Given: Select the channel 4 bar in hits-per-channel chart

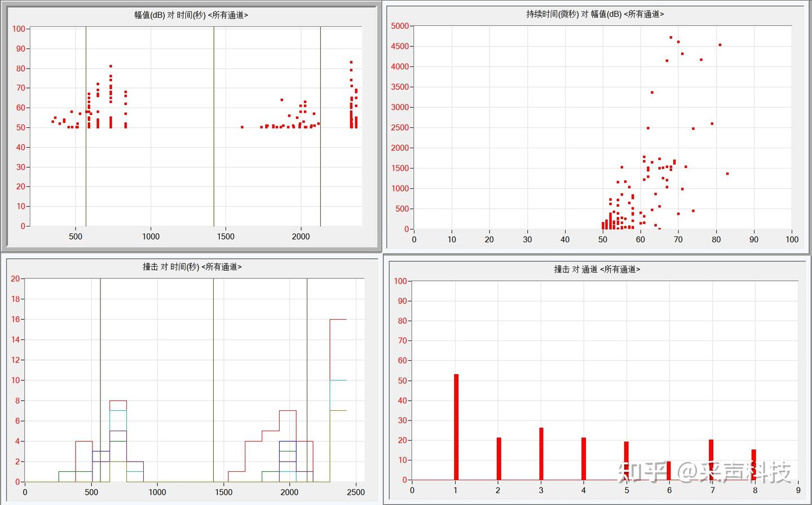Looking at the screenshot, I should [x=584, y=459].
